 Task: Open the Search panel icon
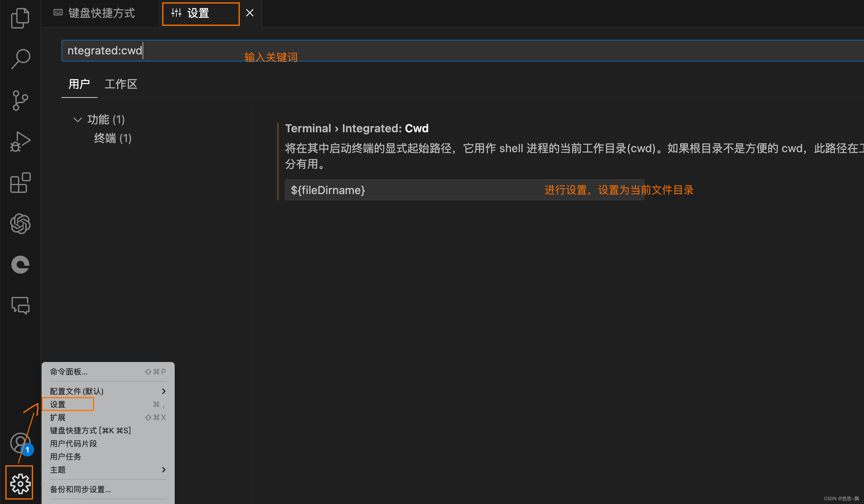20,59
